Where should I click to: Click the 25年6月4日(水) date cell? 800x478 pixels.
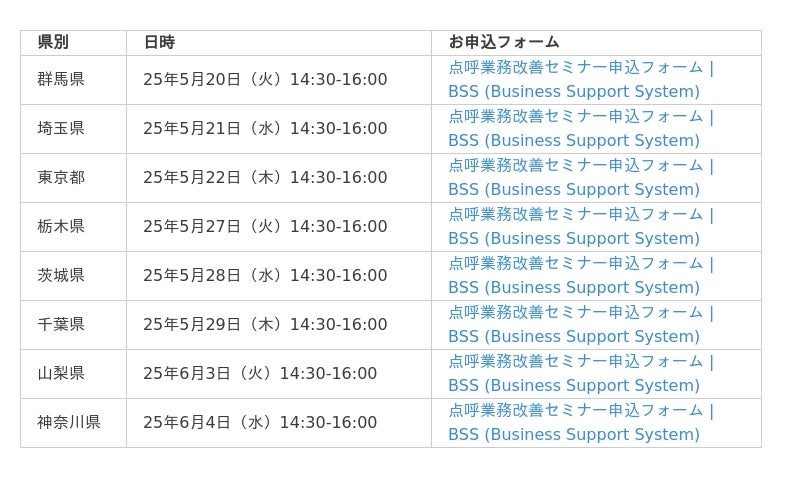(x=279, y=423)
